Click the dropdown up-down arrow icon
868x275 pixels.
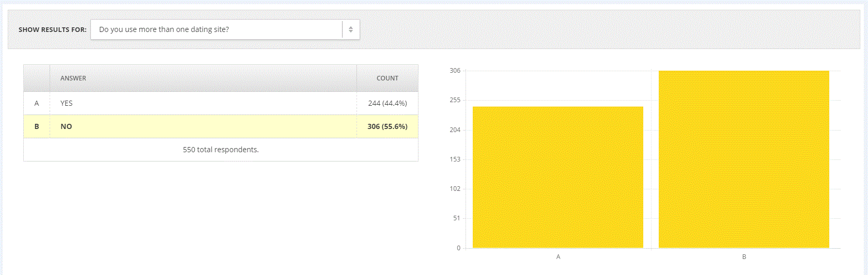[351, 29]
